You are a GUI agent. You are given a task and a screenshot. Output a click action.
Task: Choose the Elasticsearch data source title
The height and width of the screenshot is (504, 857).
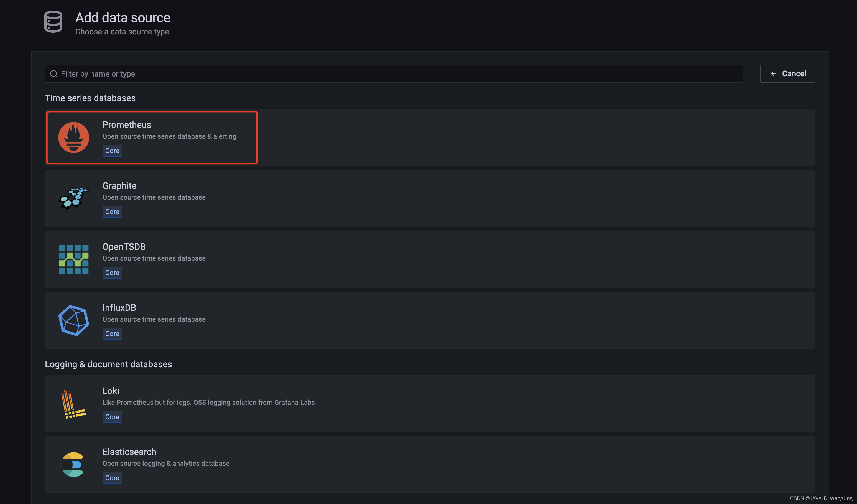pos(129,452)
